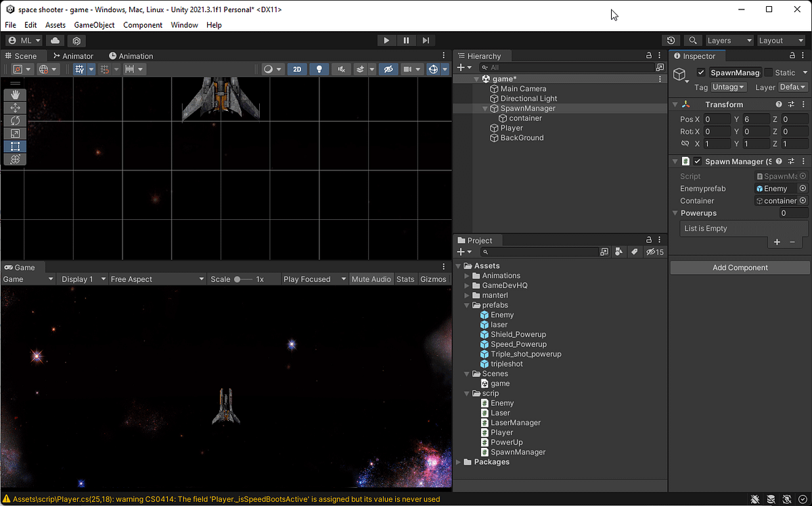Open the Free Aspect dropdown
812x506 pixels.
pos(157,279)
